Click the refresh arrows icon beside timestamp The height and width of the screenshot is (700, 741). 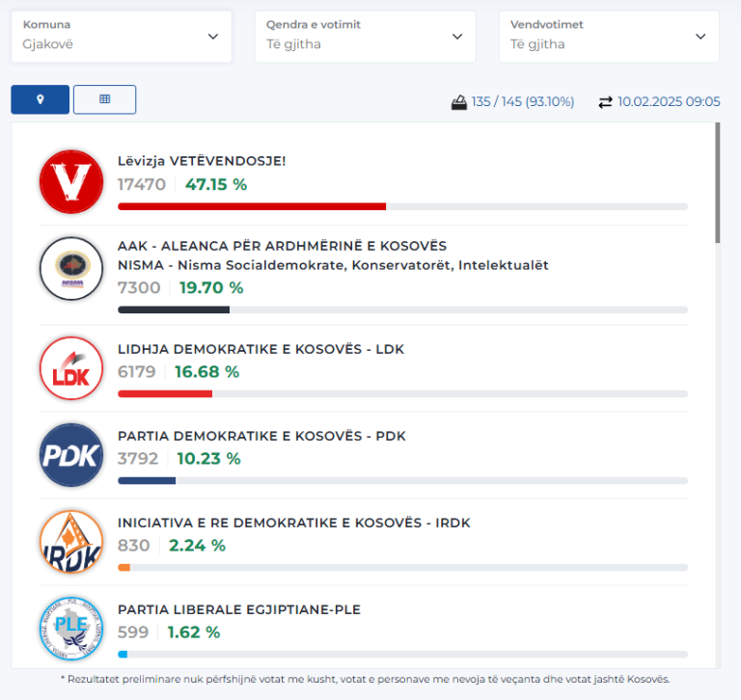(605, 101)
